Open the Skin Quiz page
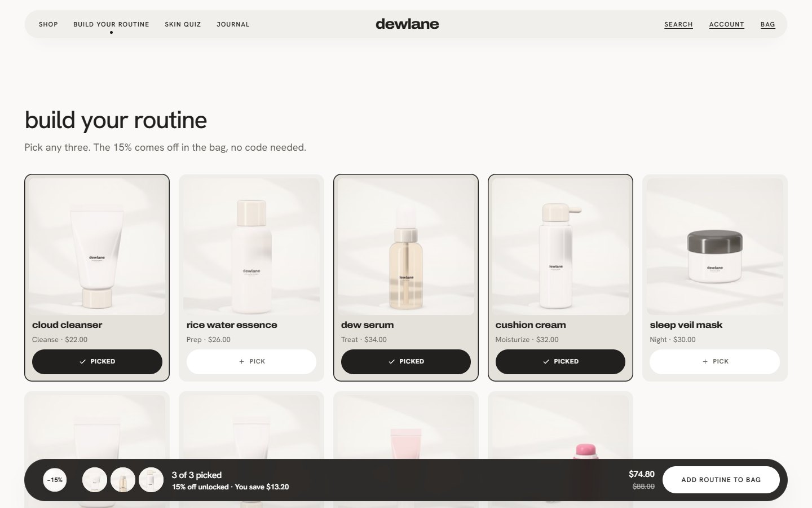 coord(183,24)
